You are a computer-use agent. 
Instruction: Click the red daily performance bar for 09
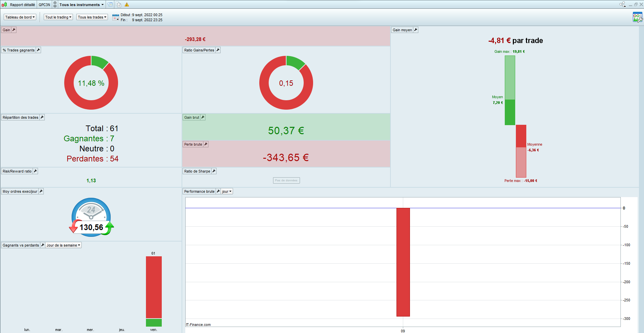tap(403, 262)
